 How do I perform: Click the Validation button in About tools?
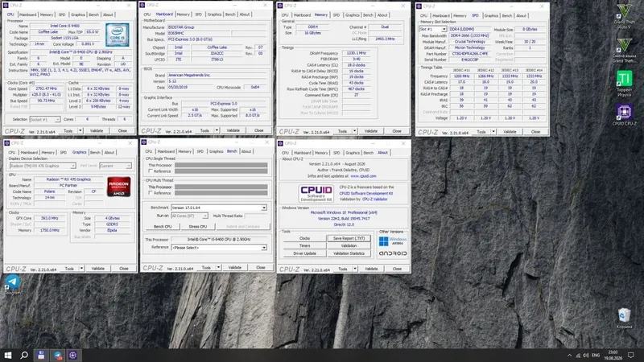349,245
